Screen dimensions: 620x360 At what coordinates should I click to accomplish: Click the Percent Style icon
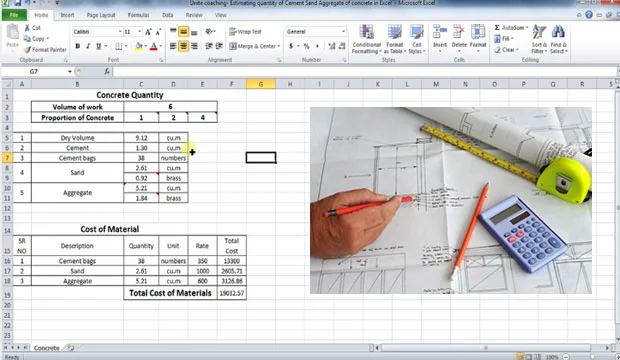(306, 46)
